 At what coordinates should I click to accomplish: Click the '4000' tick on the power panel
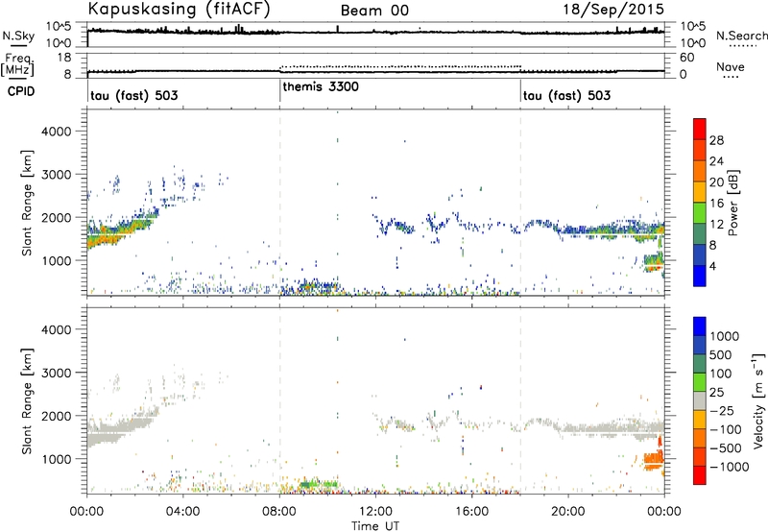pyautogui.click(x=56, y=132)
